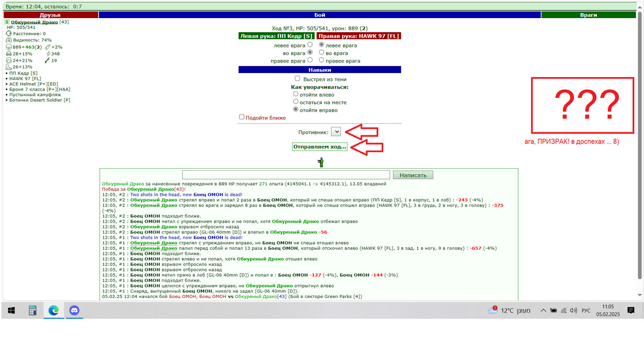Switch to Microsoft Edge on the taskbar
644x362 pixels.
[54, 311]
